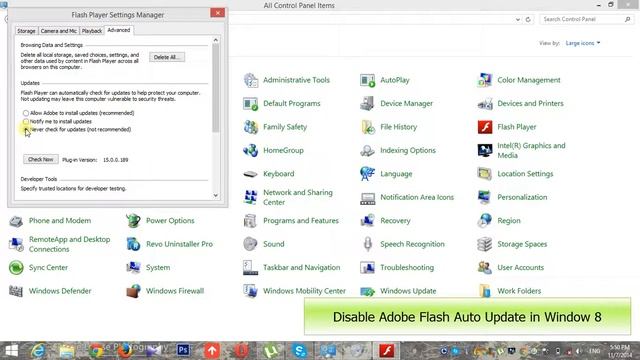The height and width of the screenshot is (360, 640).
Task: Open the View by Large icons dropdown
Action: [x=583, y=43]
